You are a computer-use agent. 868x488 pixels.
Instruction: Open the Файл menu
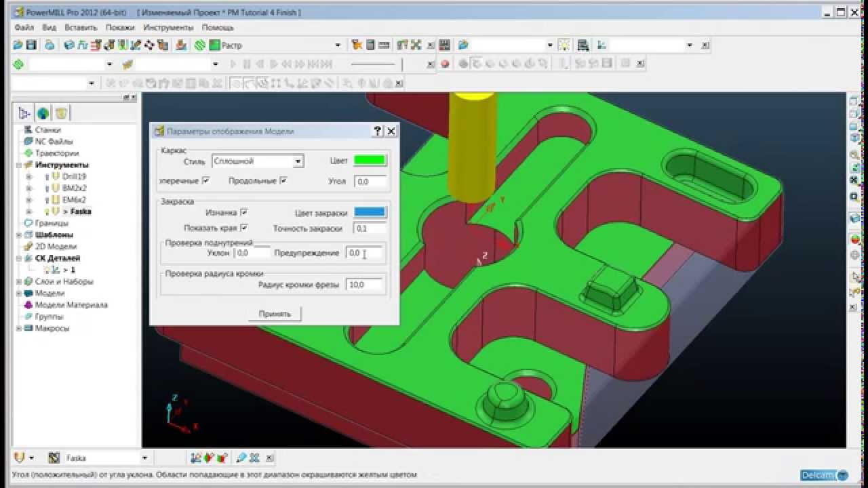point(24,28)
